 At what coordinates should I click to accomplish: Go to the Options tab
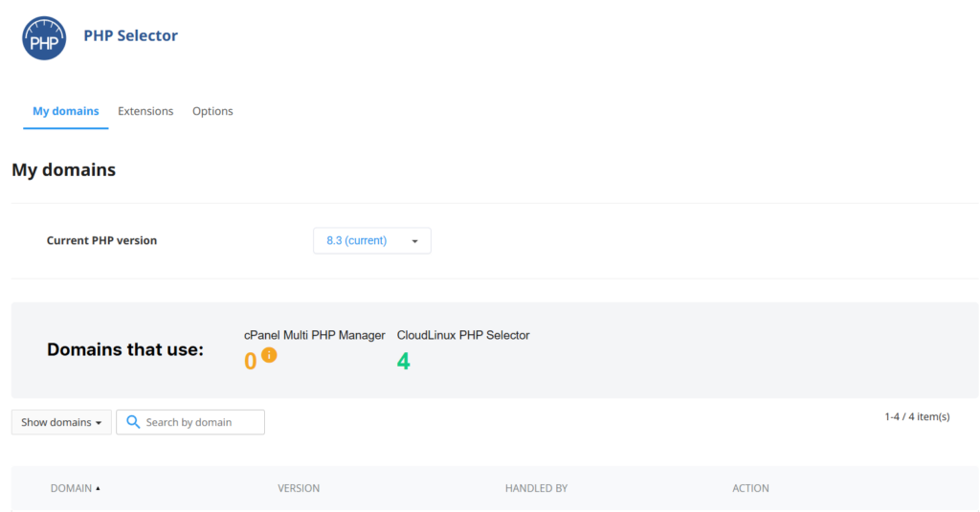(212, 111)
